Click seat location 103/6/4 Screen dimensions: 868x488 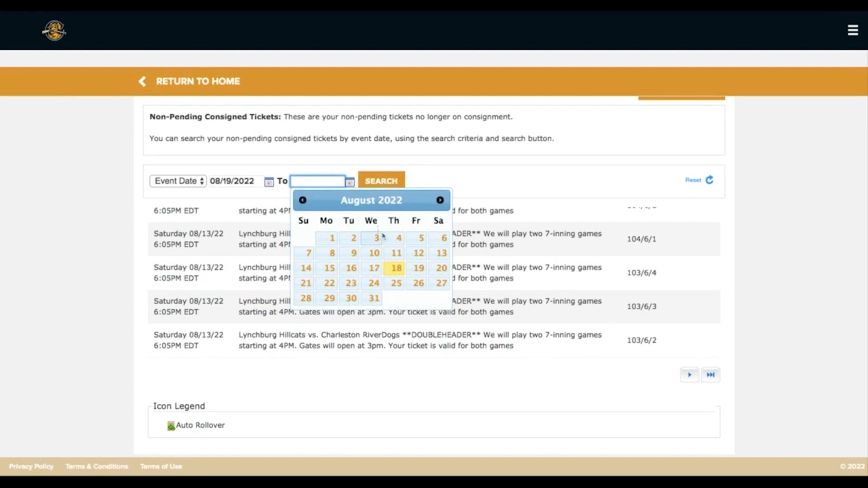642,273
